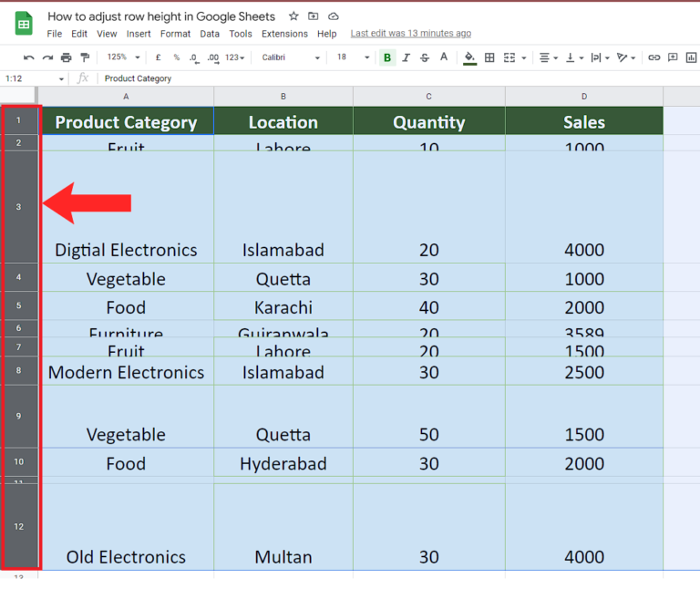Open the Borders tool

(x=489, y=57)
